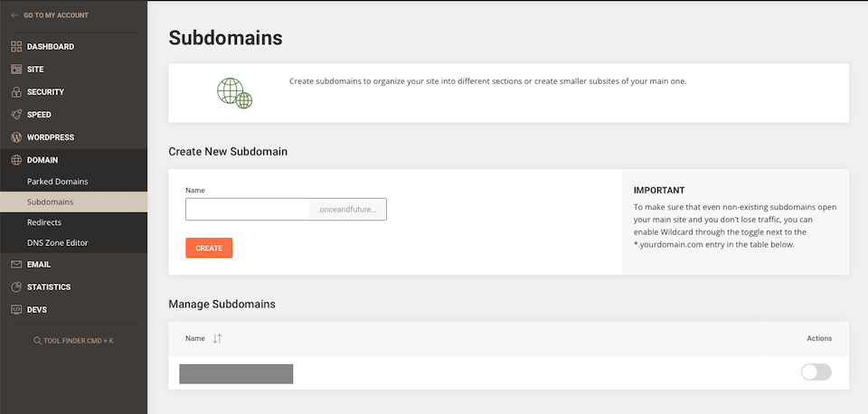Click the Email envelope icon
868x414 pixels.
point(16,265)
